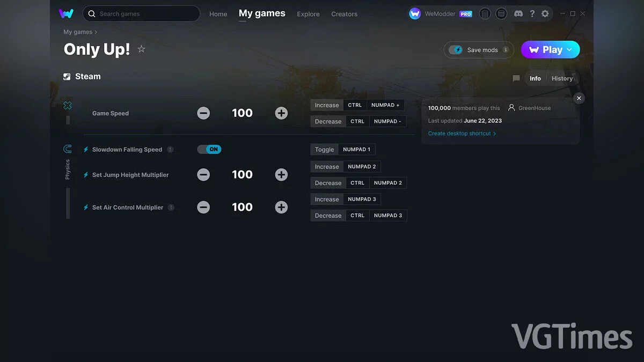Open the phone remote app icon

click(x=485, y=14)
